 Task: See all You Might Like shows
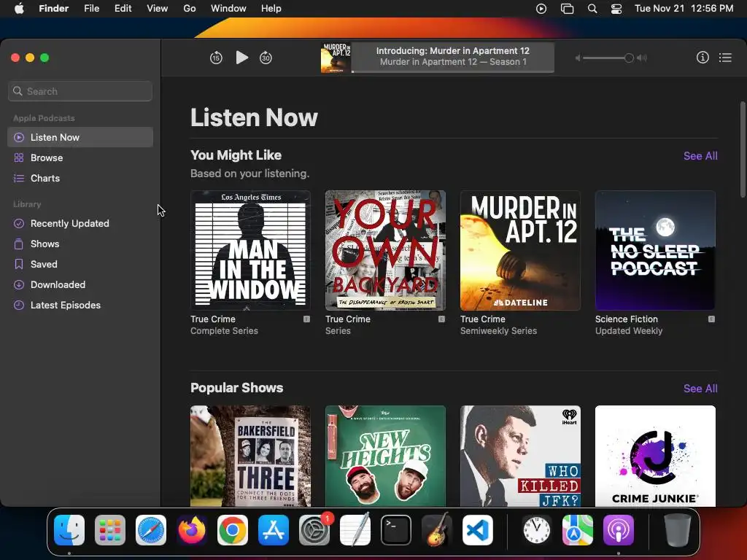(700, 156)
